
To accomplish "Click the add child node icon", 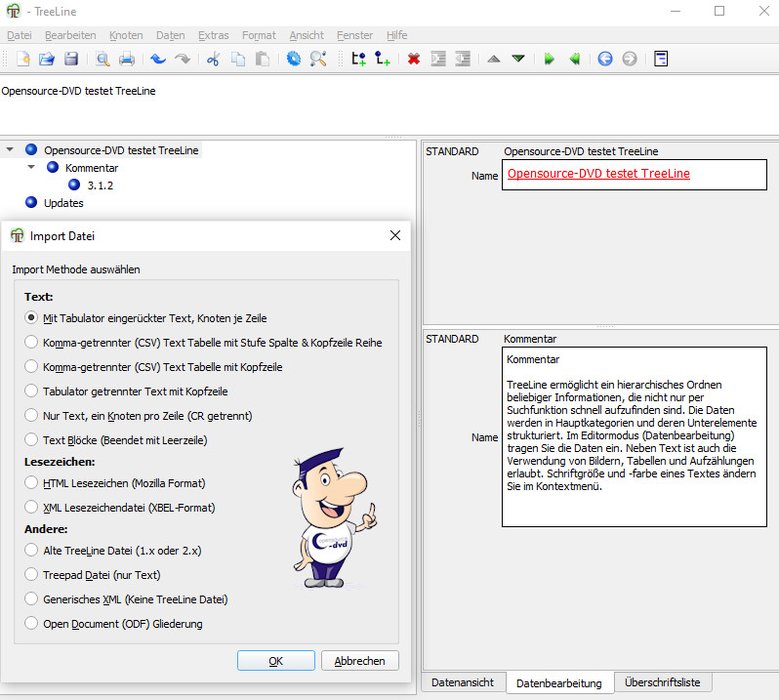I will pos(384,59).
